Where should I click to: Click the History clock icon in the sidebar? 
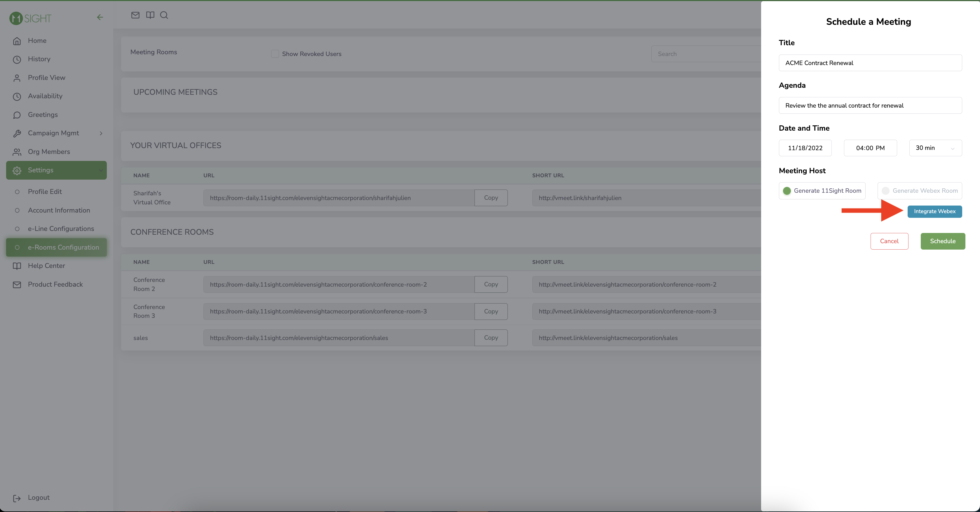click(17, 59)
